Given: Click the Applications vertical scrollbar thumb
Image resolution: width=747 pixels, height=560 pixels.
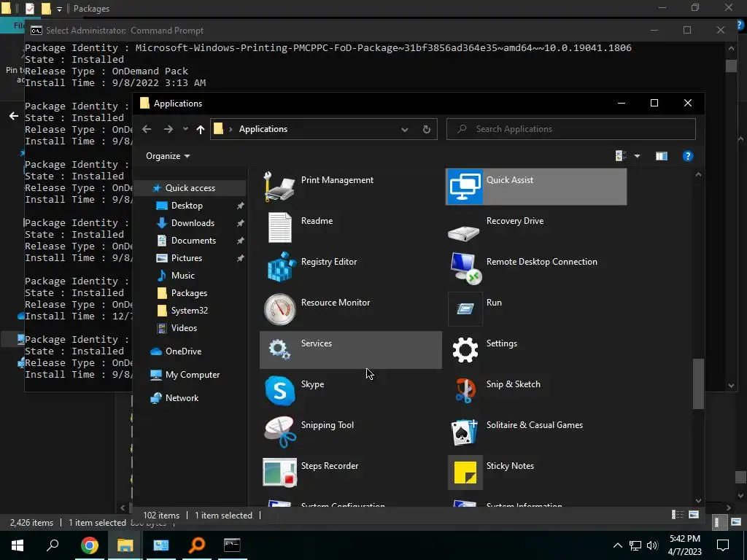Looking at the screenshot, I should (698, 384).
